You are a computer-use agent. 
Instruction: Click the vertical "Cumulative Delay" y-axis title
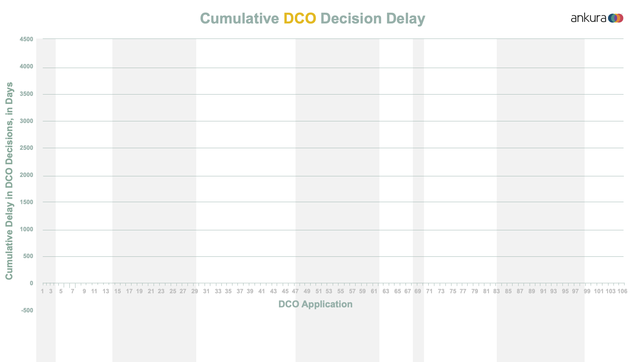click(x=9, y=181)
